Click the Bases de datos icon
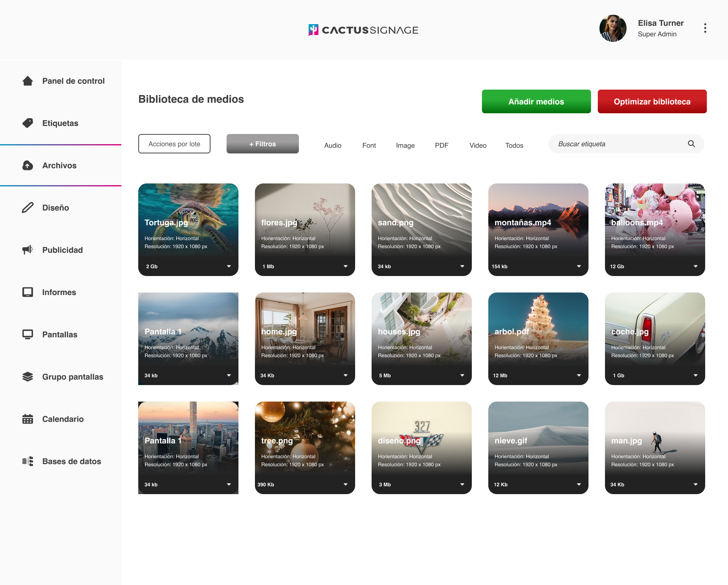The image size is (728, 585). pos(28,461)
